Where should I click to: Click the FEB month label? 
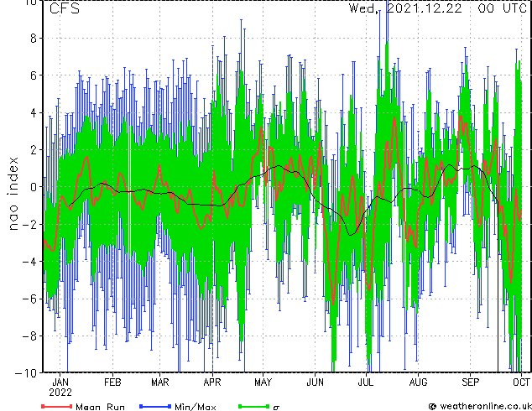click(x=112, y=382)
